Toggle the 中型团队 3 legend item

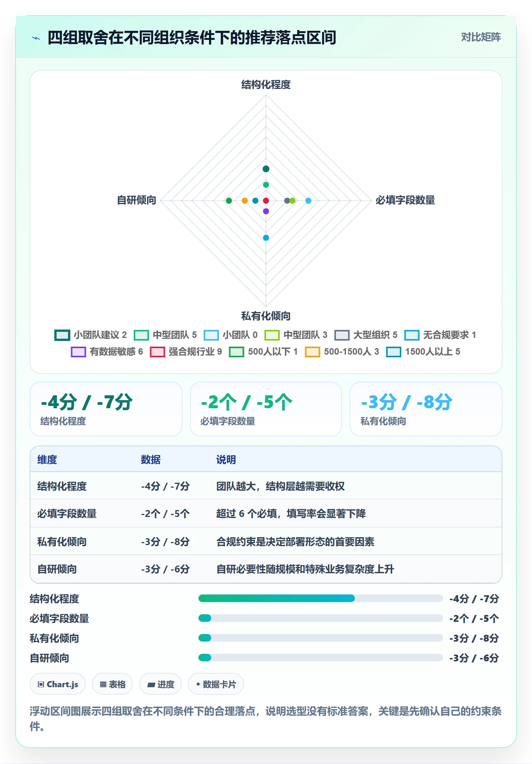pos(296,335)
